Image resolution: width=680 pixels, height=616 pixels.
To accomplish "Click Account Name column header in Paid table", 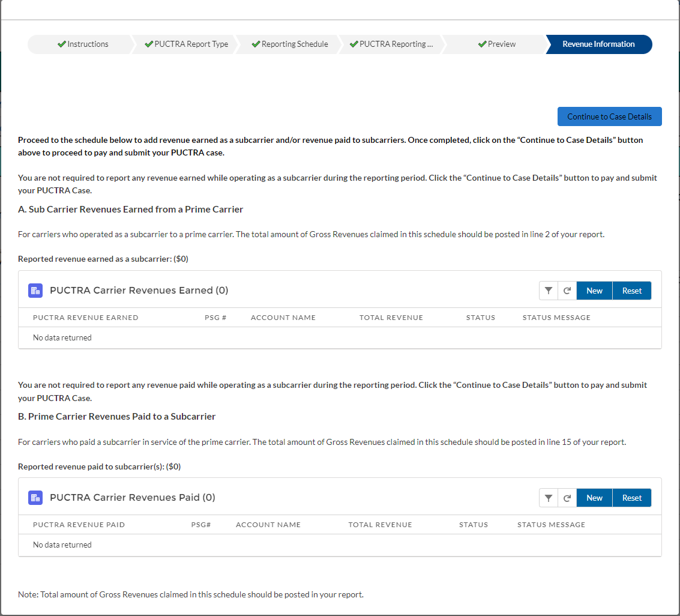I will (x=268, y=525).
